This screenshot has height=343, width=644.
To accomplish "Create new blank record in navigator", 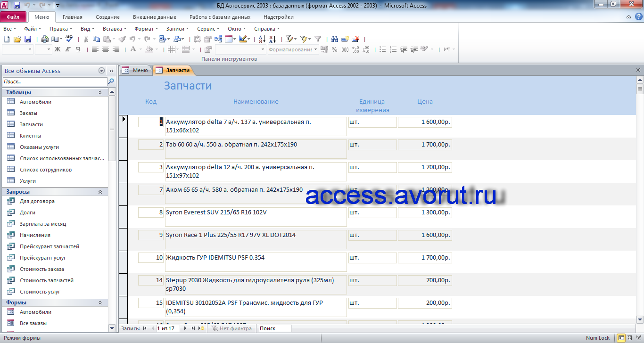I will (x=201, y=328).
